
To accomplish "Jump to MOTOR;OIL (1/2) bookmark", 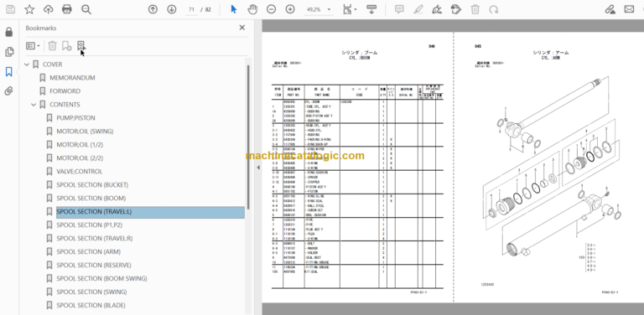I will (80, 145).
